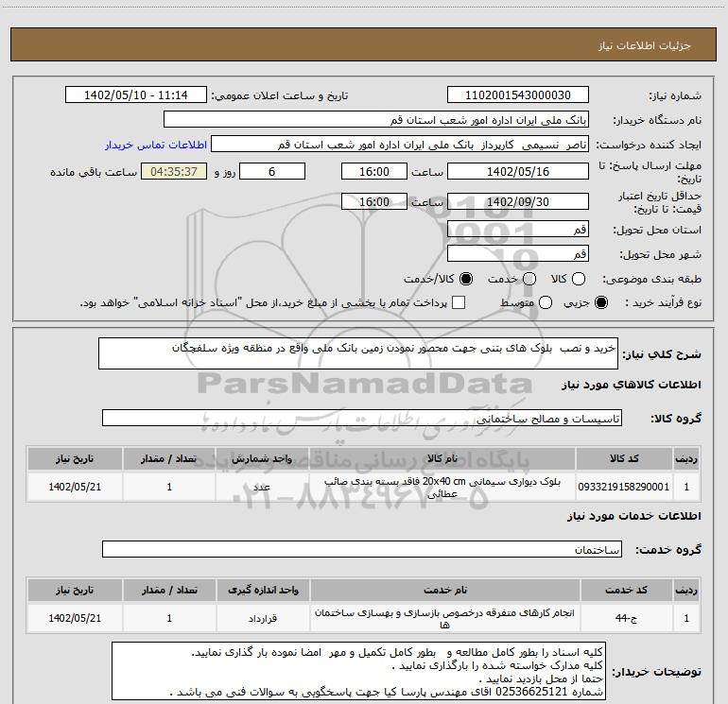Screen dimensions: 728x704
Task: Click the goods table date 1402/05/21
Action: (75, 487)
